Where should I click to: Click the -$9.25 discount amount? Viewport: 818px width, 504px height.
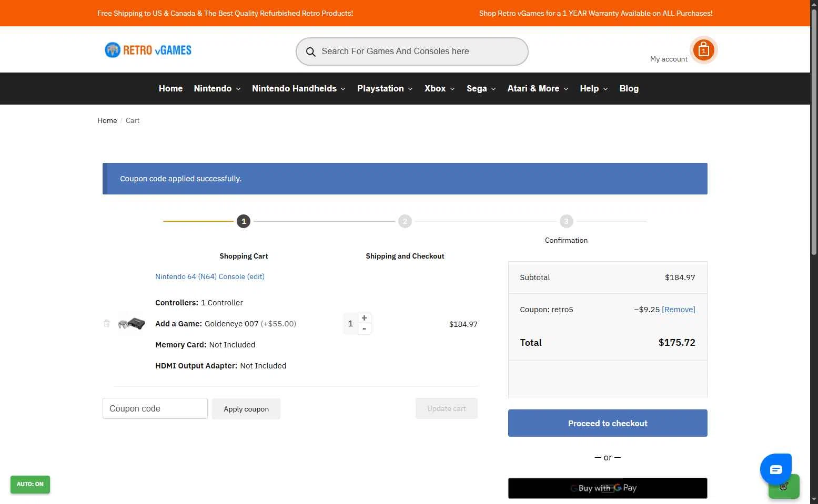(x=647, y=310)
